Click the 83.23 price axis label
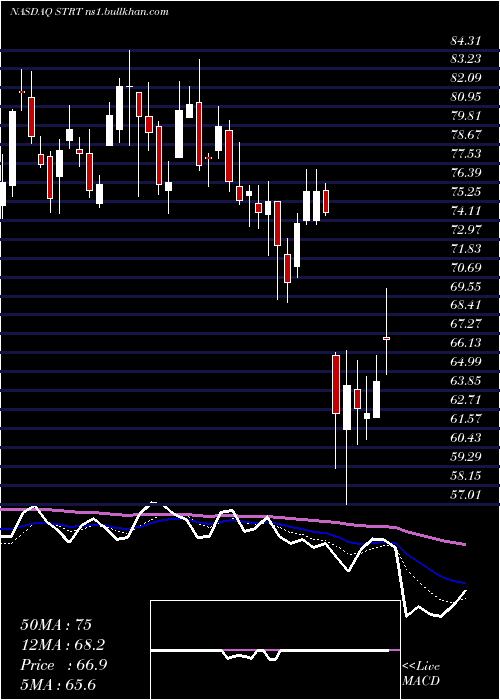Viewport: 500px width, 700px height. 466,59
